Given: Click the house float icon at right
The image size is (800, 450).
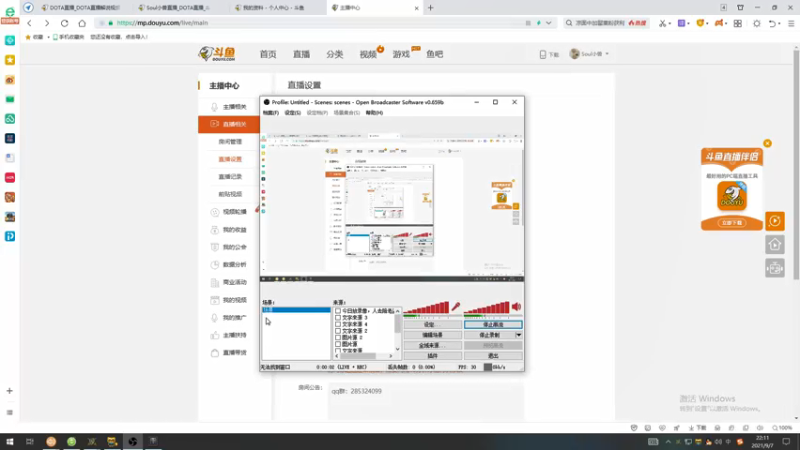Looking at the screenshot, I should [774, 245].
